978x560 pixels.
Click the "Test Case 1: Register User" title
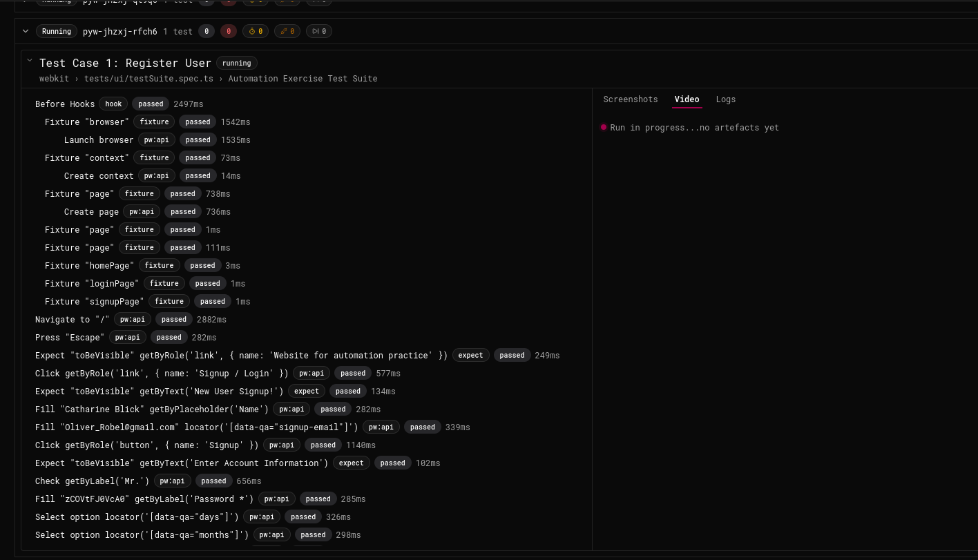point(126,63)
